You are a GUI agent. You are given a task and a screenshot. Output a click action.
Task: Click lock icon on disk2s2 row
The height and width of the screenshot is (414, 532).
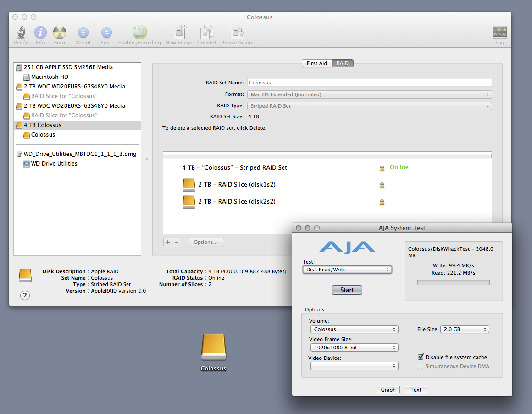pyautogui.click(x=382, y=202)
